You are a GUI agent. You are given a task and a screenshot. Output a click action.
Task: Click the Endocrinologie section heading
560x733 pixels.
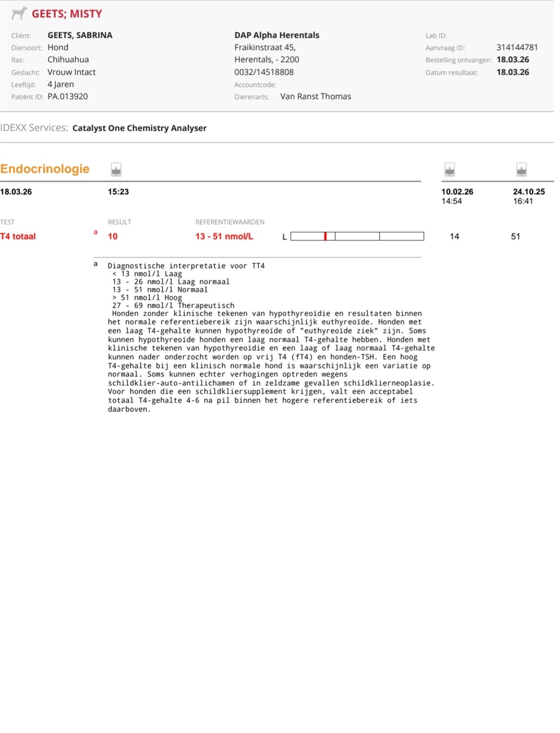pos(45,169)
